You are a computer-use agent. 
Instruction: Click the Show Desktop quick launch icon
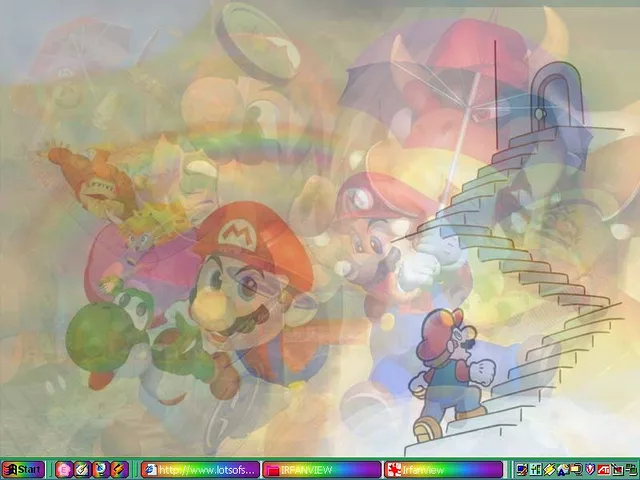(x=82, y=469)
